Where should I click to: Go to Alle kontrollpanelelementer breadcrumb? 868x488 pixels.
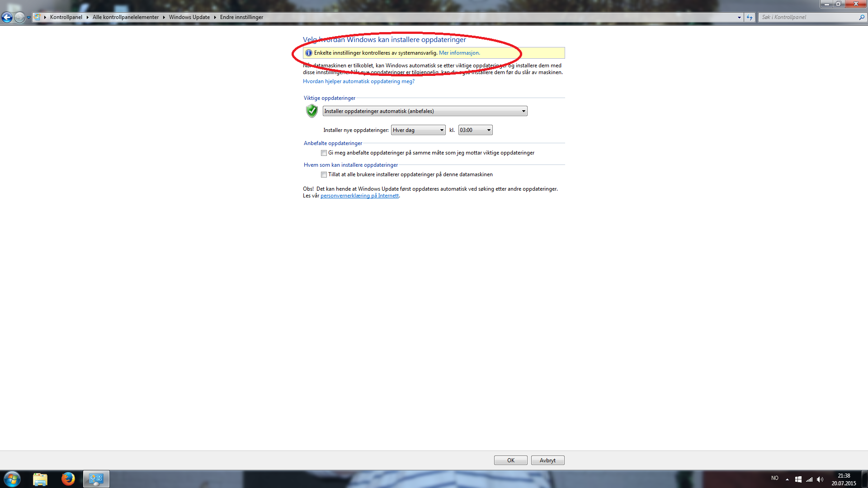click(126, 17)
